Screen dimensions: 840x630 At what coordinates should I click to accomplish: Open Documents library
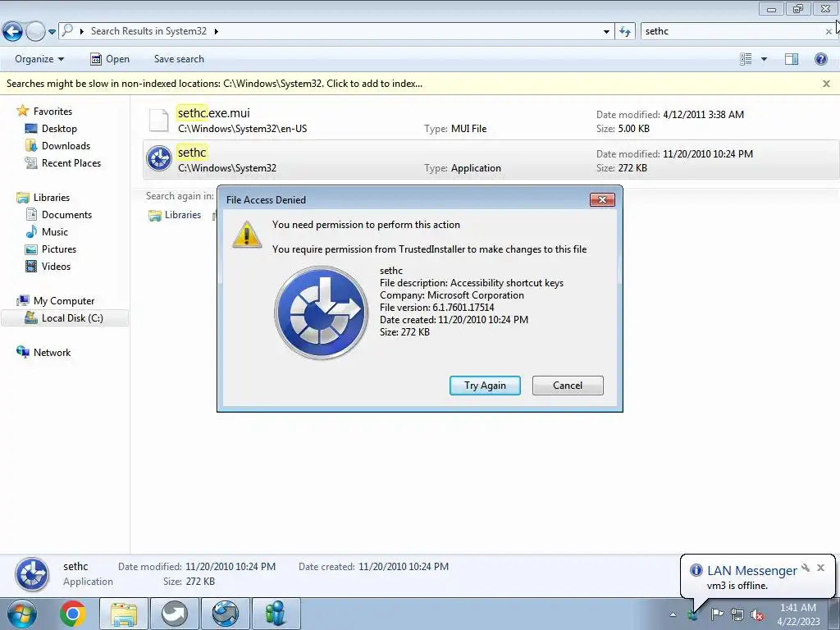click(x=66, y=215)
